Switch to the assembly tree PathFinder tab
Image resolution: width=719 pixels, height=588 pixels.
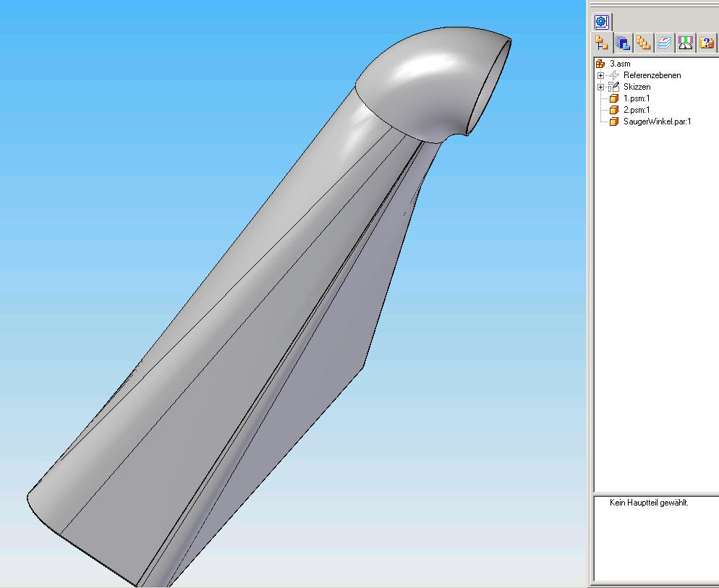(602, 43)
